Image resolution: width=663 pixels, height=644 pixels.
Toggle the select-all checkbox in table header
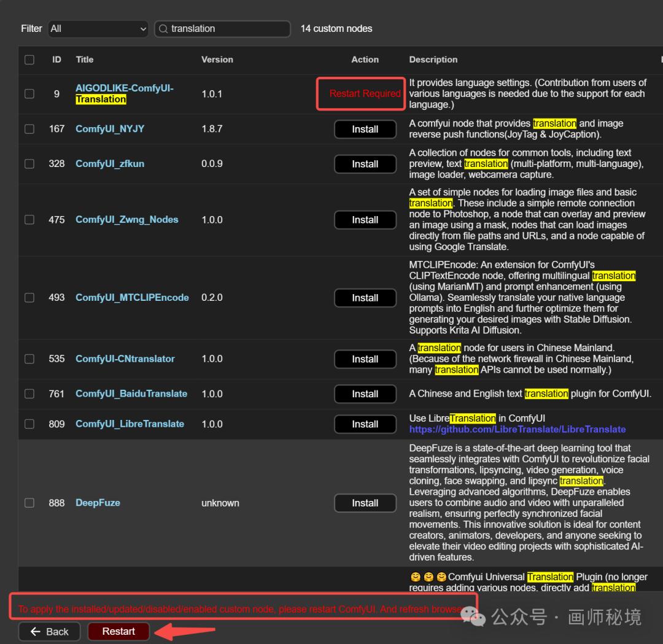[x=29, y=60]
